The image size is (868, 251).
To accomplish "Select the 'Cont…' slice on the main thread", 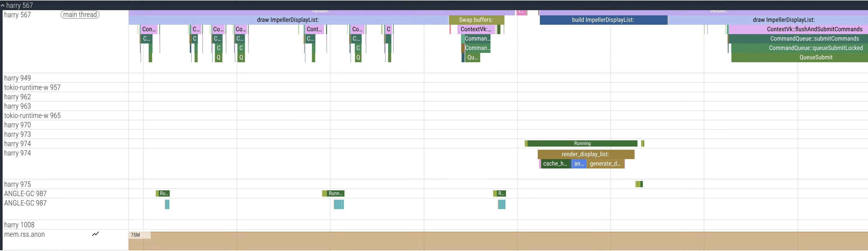I will (314, 29).
